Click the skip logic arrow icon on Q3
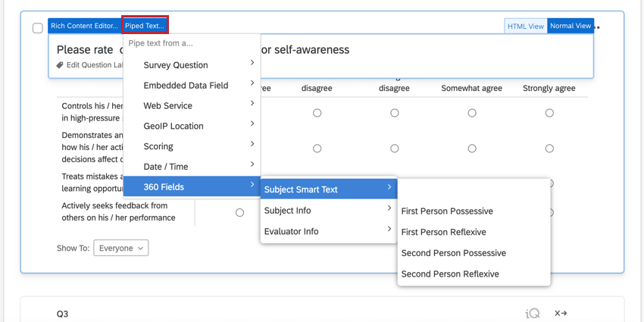This screenshot has width=644, height=322. tap(561, 313)
